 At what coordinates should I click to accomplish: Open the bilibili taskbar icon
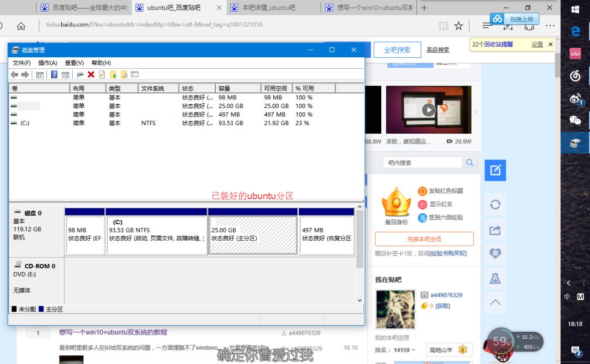[x=575, y=53]
